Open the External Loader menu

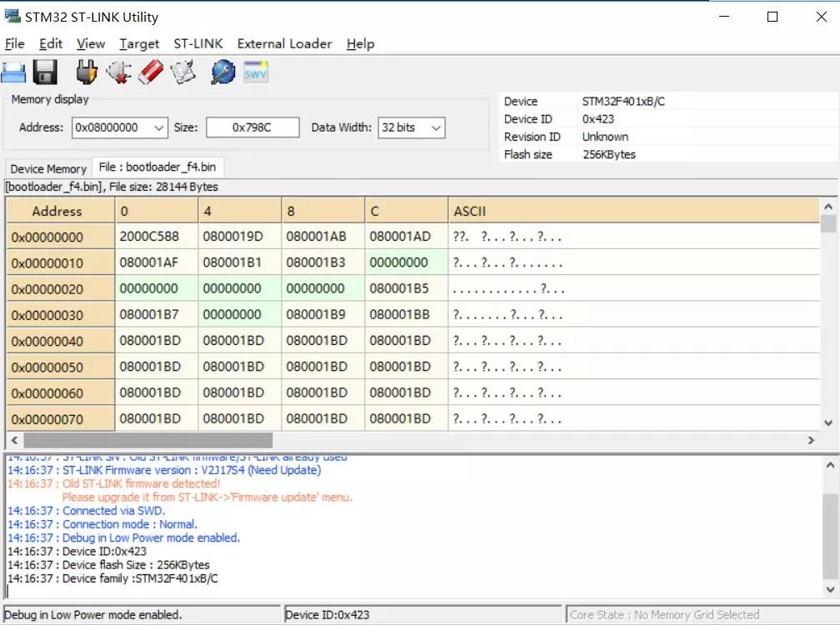284,44
